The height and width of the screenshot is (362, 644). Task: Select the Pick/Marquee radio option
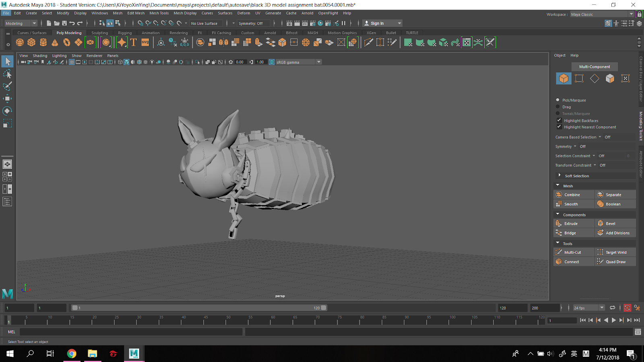pos(558,100)
